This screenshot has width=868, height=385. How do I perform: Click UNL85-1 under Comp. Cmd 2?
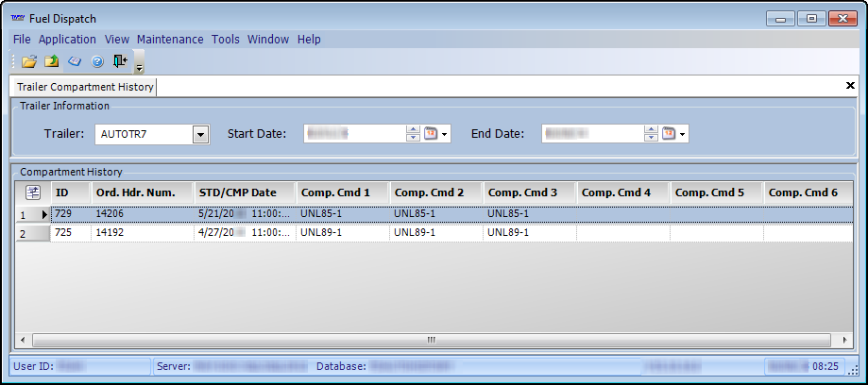pyautogui.click(x=436, y=213)
